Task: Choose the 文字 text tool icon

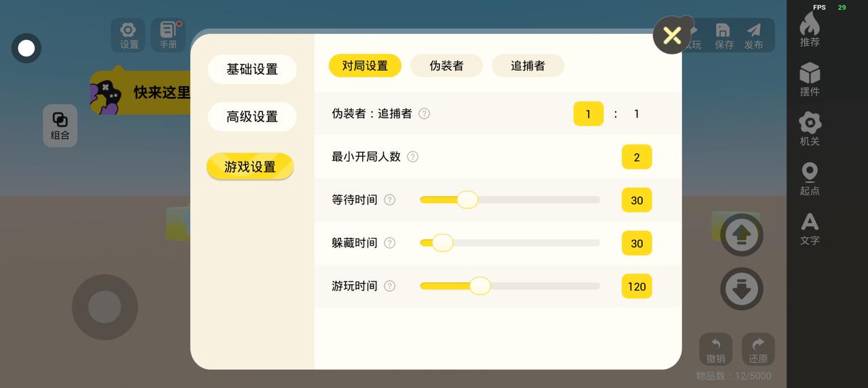Action: pos(810,228)
